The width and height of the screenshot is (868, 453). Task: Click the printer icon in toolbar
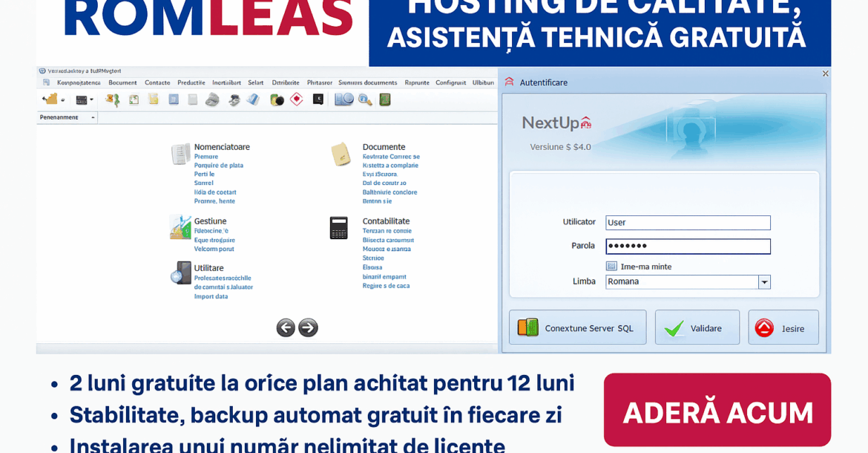[213, 100]
